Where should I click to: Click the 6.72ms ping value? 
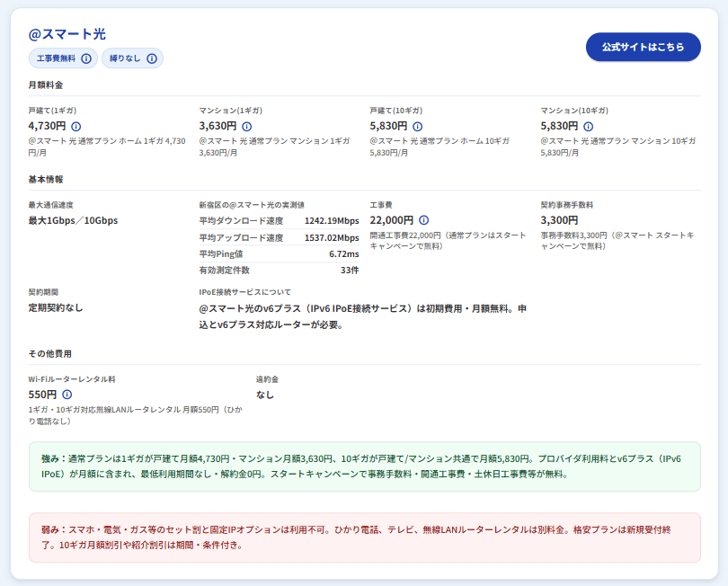tap(344, 254)
